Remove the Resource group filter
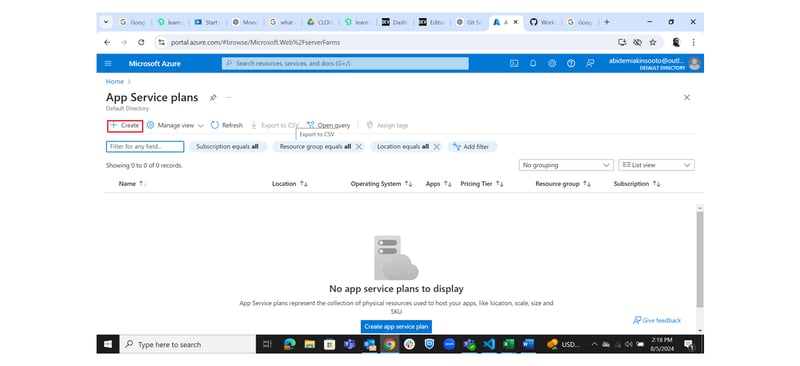800x366 pixels. click(x=359, y=147)
